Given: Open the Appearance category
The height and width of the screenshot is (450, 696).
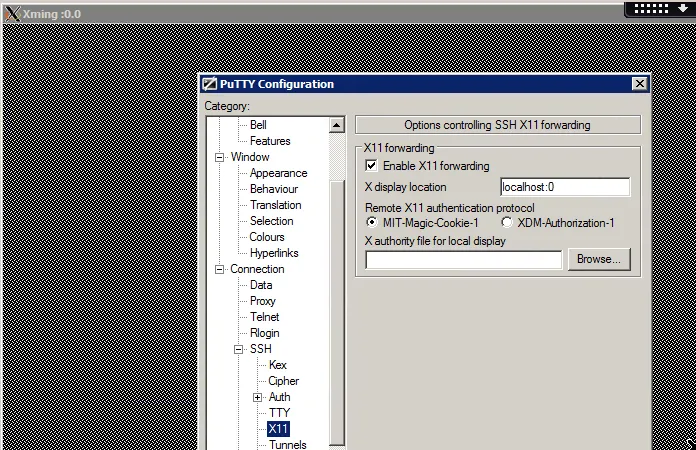Looking at the screenshot, I should point(278,173).
